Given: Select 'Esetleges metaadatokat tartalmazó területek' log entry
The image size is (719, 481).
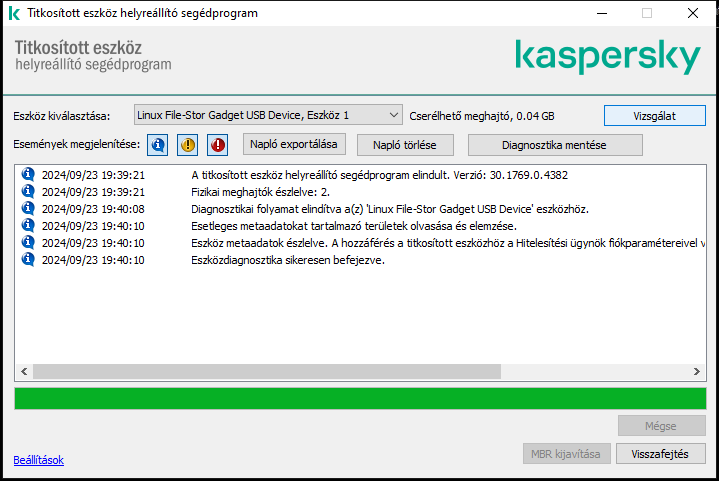Looking at the screenshot, I should [360, 226].
